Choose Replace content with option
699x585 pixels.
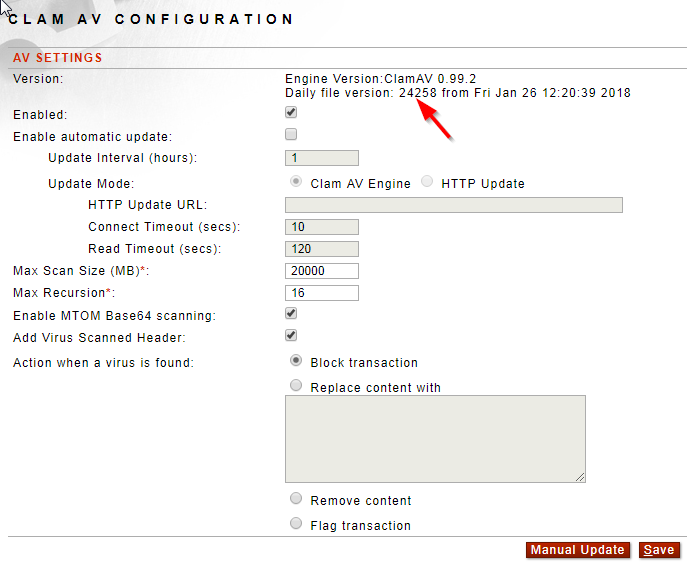[x=296, y=385]
